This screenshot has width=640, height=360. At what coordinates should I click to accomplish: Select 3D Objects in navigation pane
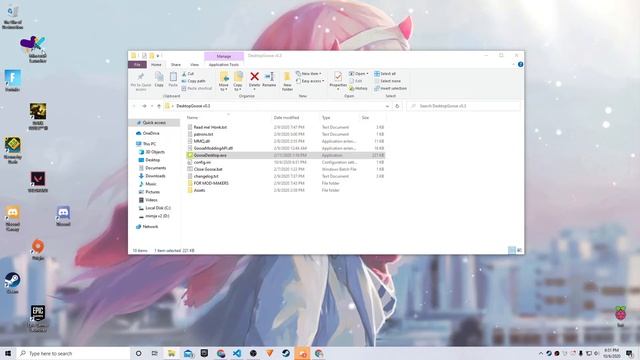click(x=152, y=152)
